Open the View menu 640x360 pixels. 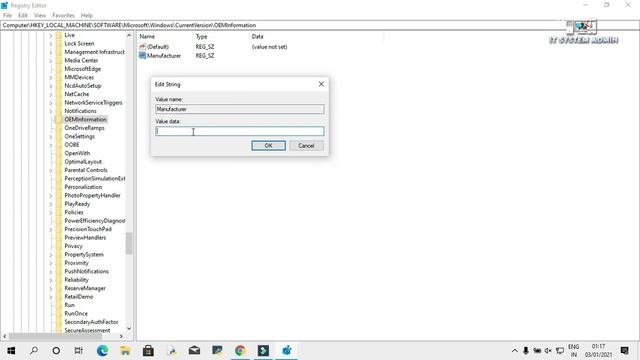pos(40,16)
